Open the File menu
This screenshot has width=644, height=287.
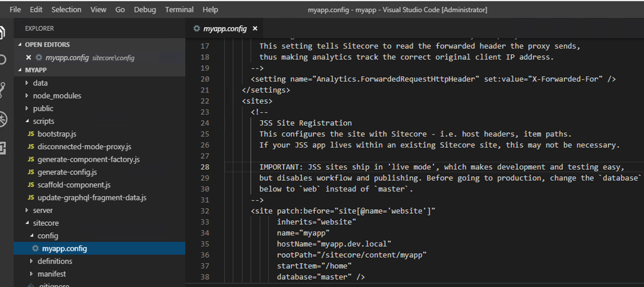[15, 10]
